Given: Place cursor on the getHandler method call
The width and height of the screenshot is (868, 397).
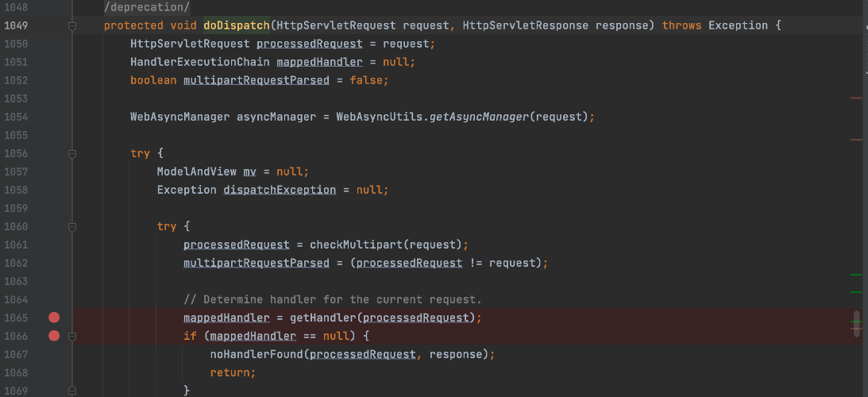Looking at the screenshot, I should pos(322,318).
